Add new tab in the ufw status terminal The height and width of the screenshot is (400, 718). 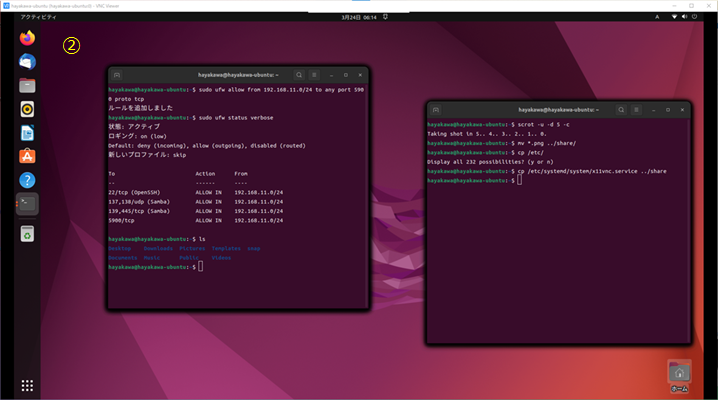pos(117,75)
